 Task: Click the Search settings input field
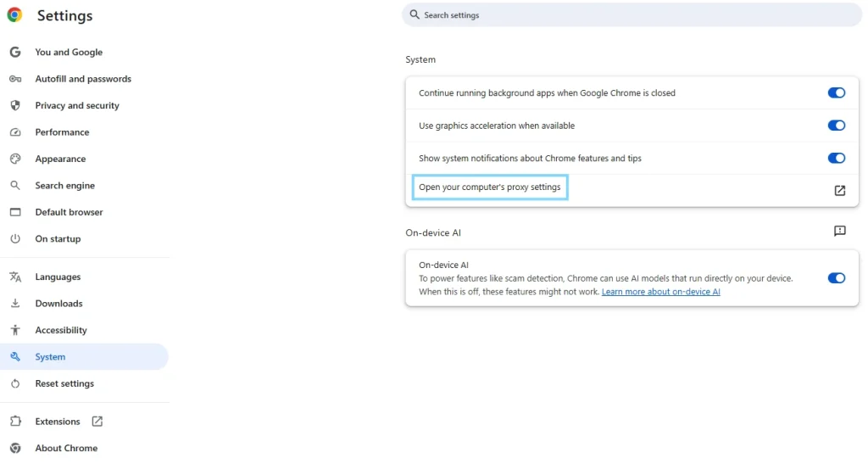(x=632, y=15)
